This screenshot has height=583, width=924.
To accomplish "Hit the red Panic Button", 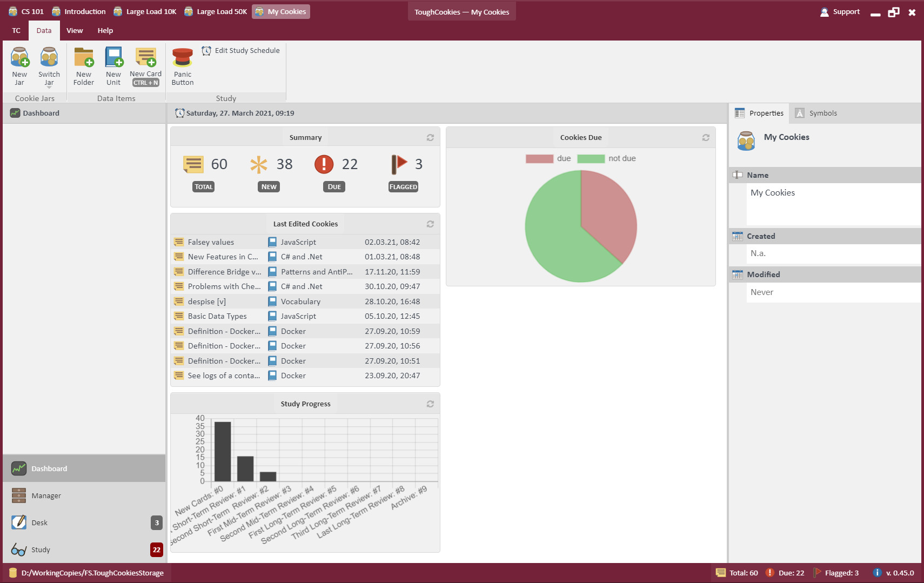I will (x=183, y=66).
